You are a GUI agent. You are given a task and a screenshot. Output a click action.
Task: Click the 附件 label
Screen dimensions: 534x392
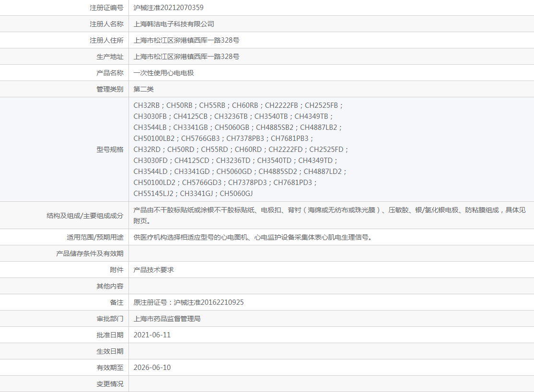(x=116, y=270)
